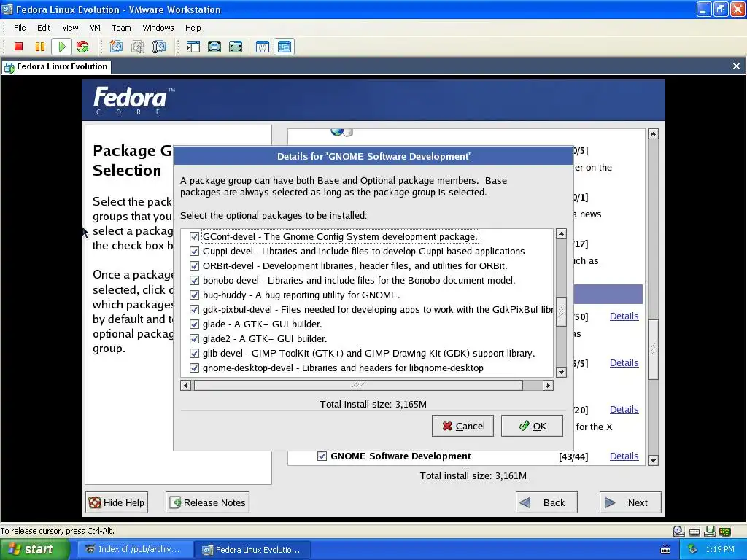This screenshot has width=747, height=560.
Task: Deselect the bug-buddy package checkbox
Action: coord(194,295)
